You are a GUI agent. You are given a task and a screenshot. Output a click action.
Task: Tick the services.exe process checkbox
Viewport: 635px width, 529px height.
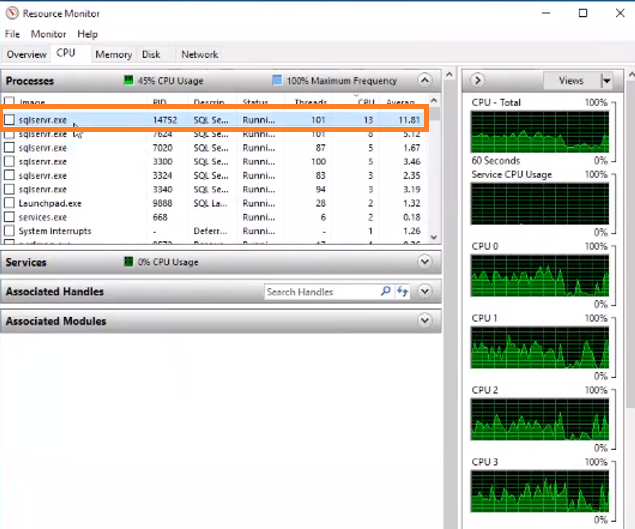tap(9, 217)
